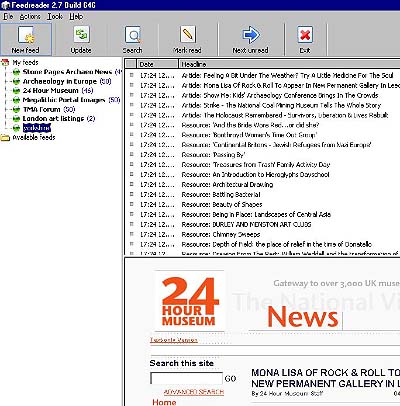Select the Available feeds folder label
This screenshot has height=406, width=400.
click(34, 137)
